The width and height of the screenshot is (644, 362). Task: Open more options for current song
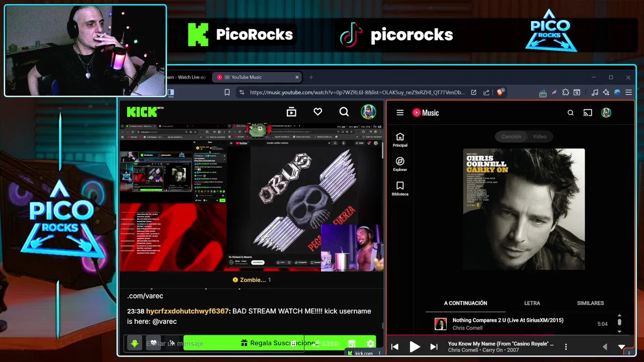(566, 347)
